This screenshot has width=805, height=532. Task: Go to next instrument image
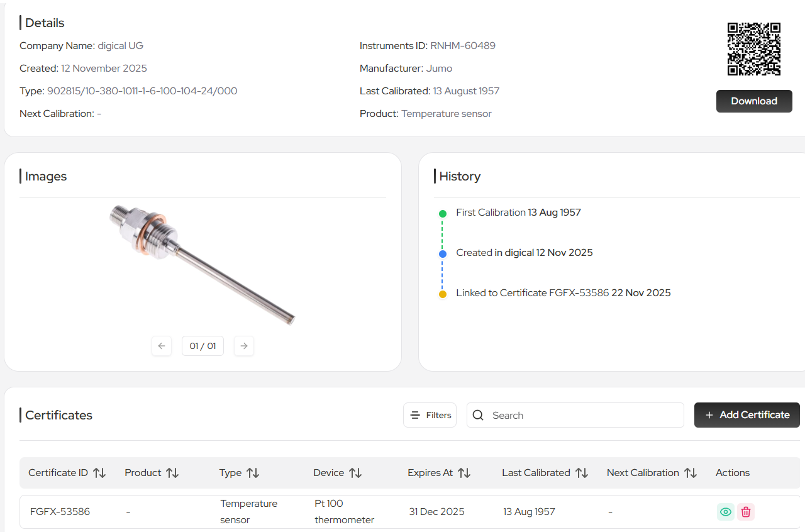coord(244,346)
